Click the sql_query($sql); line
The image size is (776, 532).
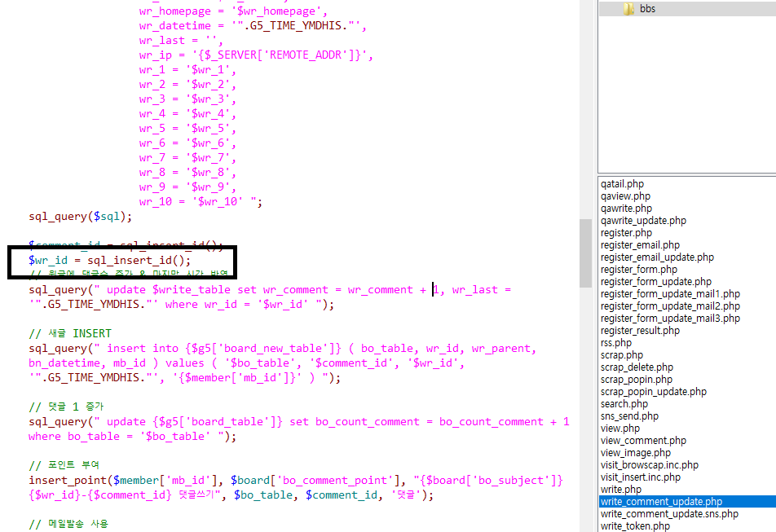pyautogui.click(x=80, y=217)
